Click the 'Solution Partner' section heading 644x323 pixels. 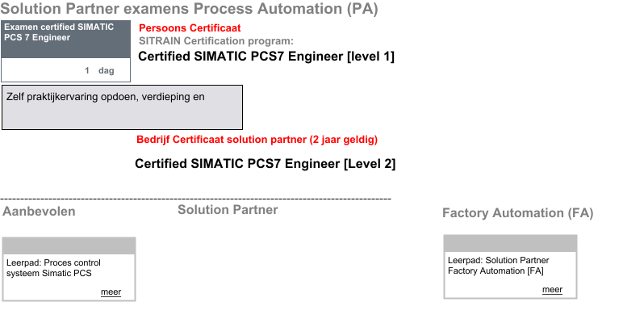pos(228,210)
